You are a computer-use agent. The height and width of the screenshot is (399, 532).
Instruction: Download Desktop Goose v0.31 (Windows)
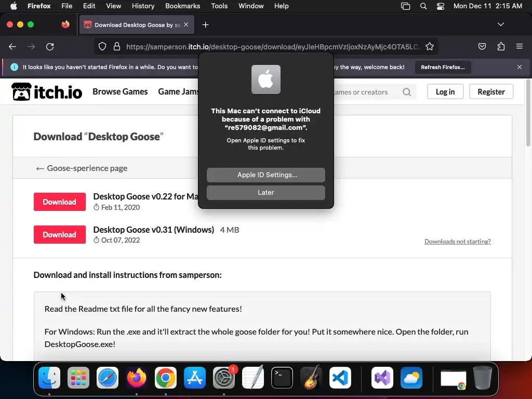[x=60, y=235]
